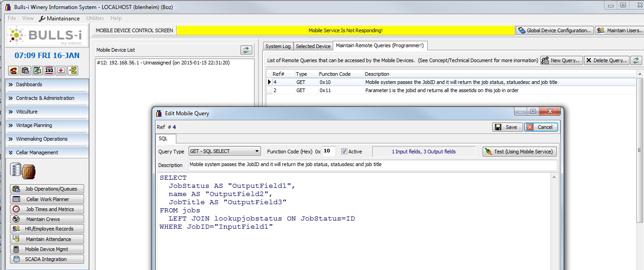This screenshot has height=270, width=644.
Task: Click the Description column header
Action: (500, 74)
